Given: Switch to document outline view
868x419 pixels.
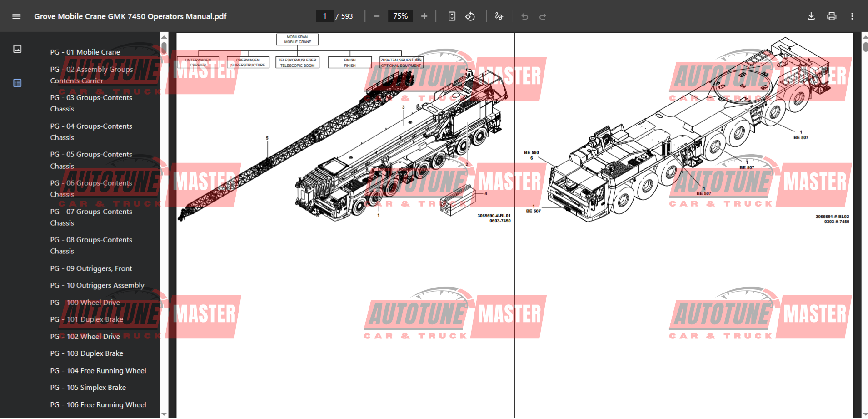Looking at the screenshot, I should click(x=17, y=83).
